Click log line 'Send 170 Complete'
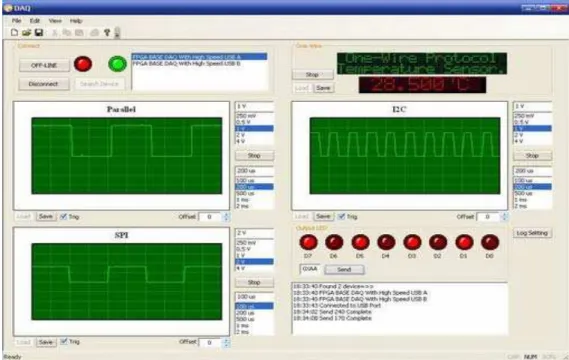569x360 pixels. tap(332, 318)
